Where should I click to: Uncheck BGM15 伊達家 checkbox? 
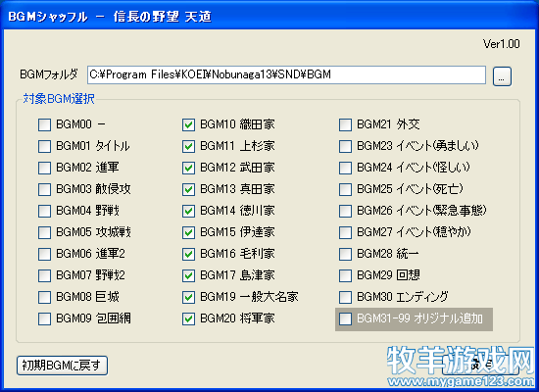pos(188,232)
